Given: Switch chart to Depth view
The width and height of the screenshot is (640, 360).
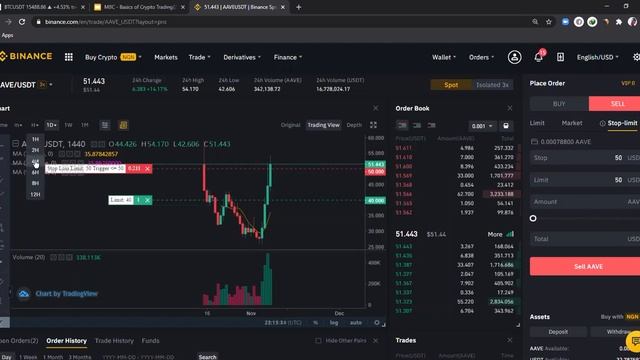Looking at the screenshot, I should click(354, 125).
